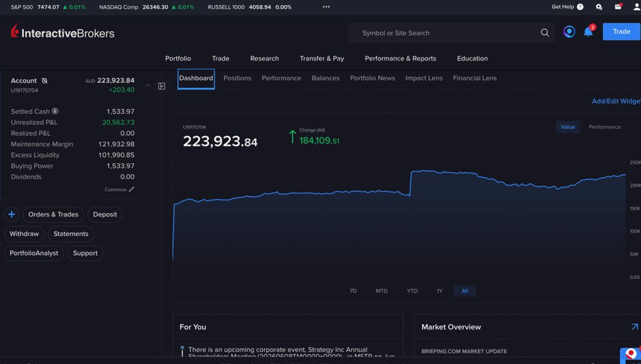Select the 1Y chart range
This screenshot has width=641, height=364.
(x=439, y=291)
